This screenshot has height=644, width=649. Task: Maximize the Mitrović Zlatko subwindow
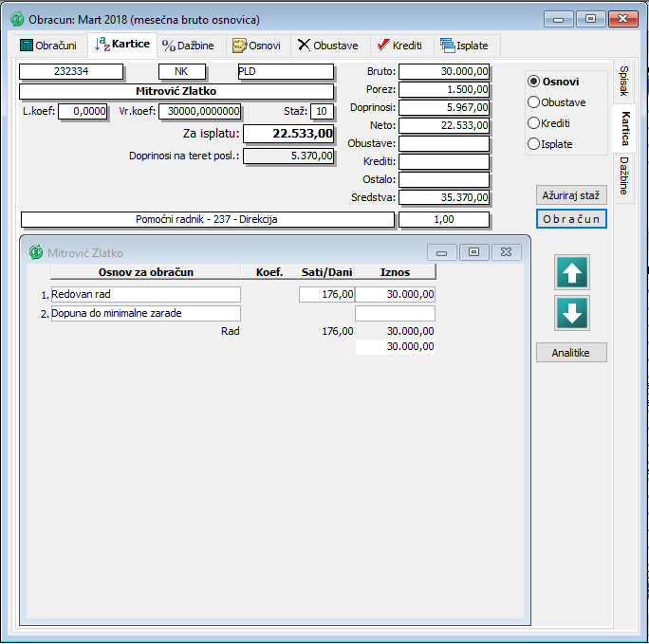[x=473, y=252]
